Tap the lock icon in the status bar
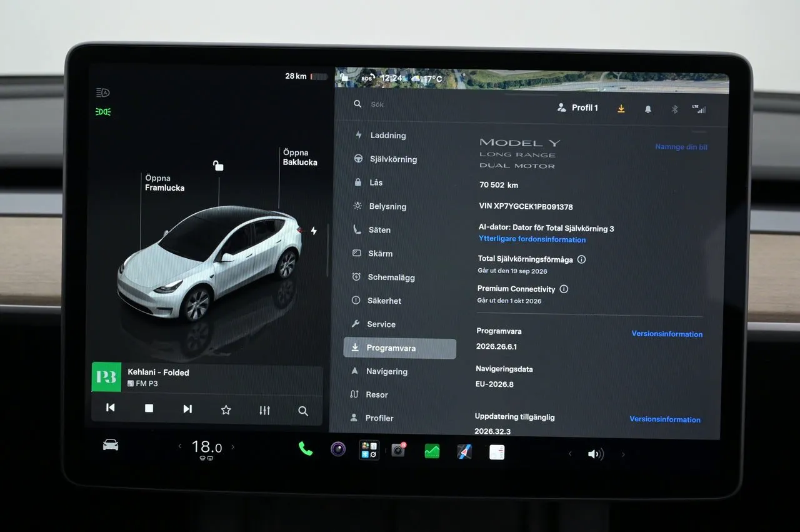Screen dimensions: 800x532 tap(344, 78)
